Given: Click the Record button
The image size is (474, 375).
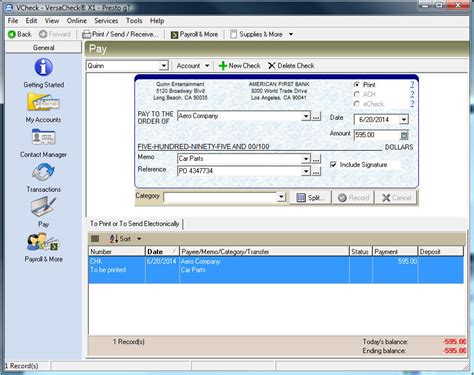Looking at the screenshot, I should 354,198.
